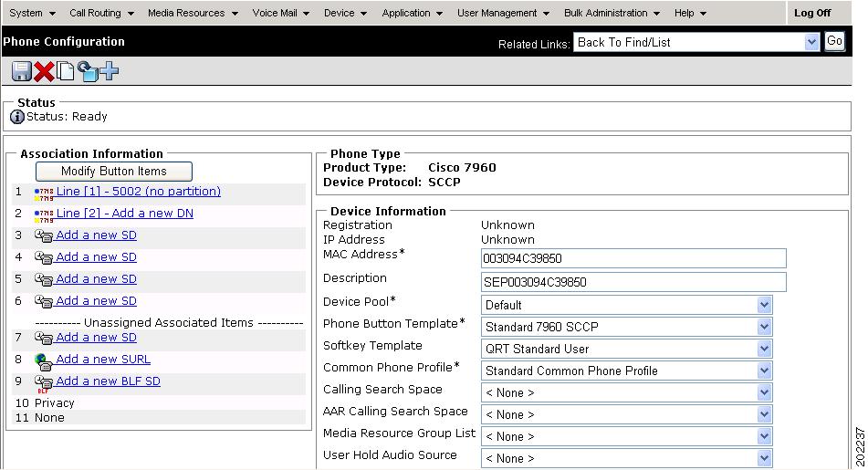Click Add a new SD link in row 6

coord(97,300)
